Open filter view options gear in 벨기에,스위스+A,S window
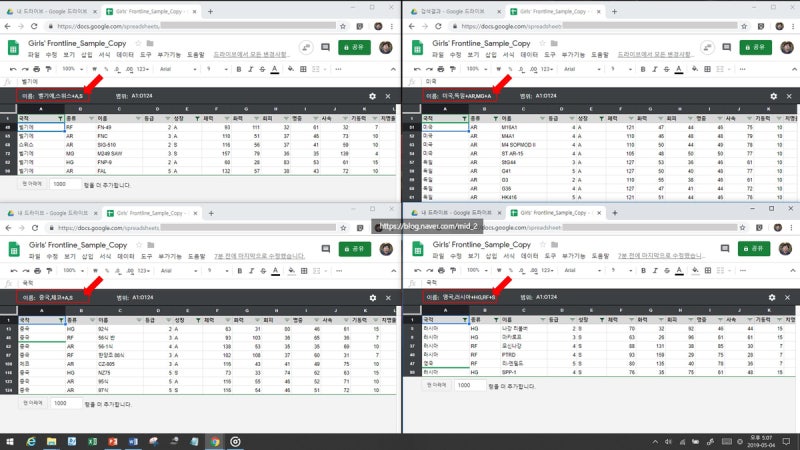Screen dimensions: 800x450 (372, 96)
